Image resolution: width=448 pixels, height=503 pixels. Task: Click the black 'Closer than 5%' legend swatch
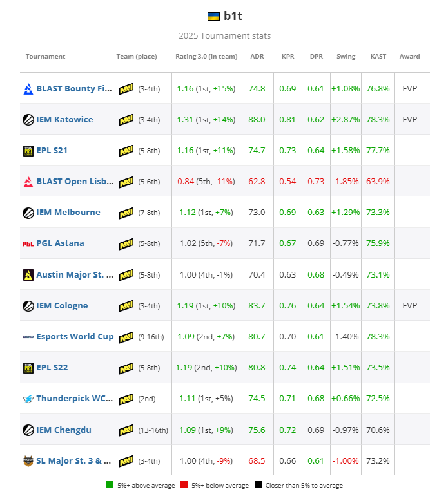258,485
